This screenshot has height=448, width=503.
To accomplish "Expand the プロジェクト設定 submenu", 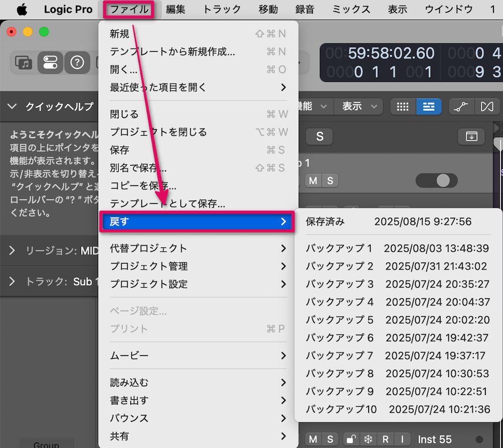I will [x=198, y=284].
